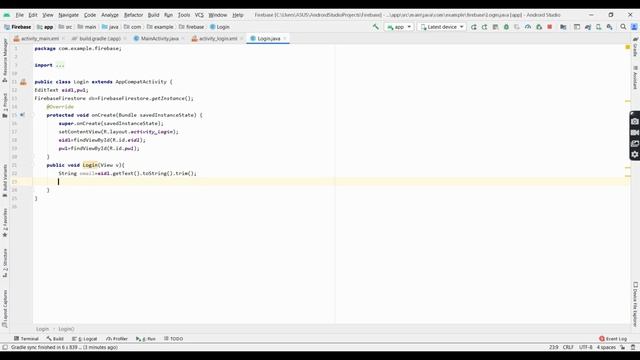Toggle the Build Variants sidebar panel
The height and width of the screenshot is (360, 640).
(5, 181)
